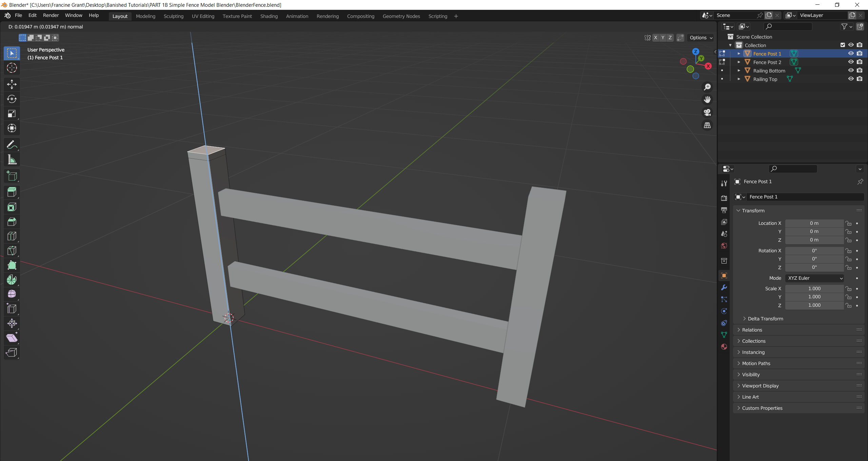Activate the Measure tool
The image size is (868, 461).
tap(12, 160)
